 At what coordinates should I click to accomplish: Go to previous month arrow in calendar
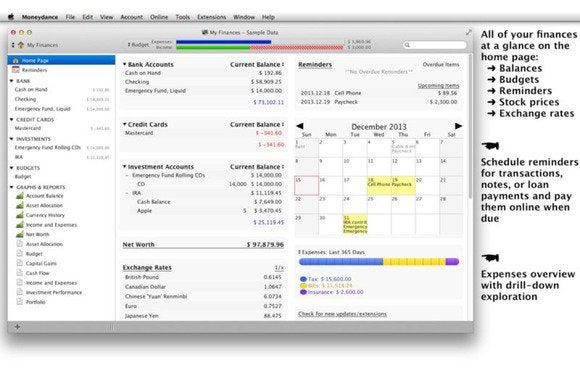[x=300, y=126]
